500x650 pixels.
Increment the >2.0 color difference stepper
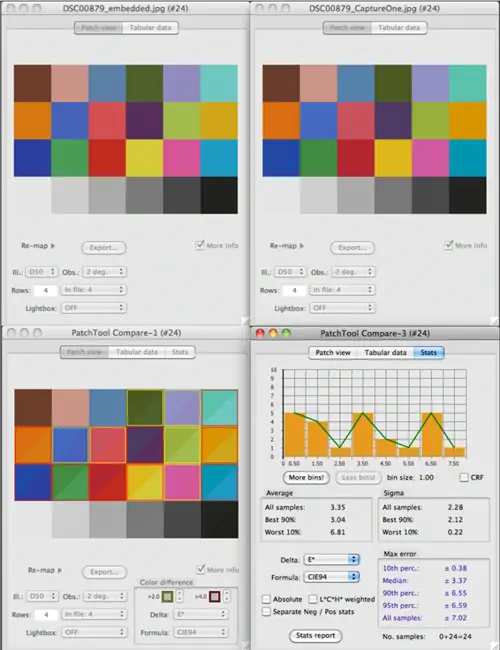click(179, 593)
